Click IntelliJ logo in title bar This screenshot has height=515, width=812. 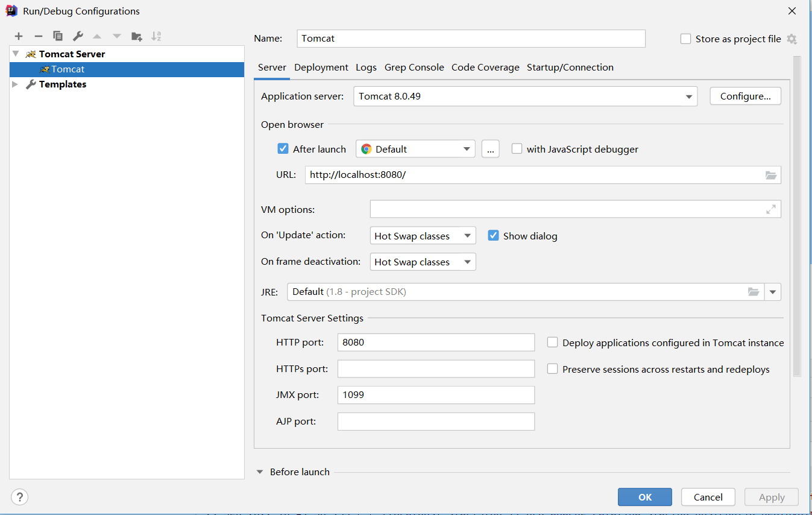coord(11,11)
